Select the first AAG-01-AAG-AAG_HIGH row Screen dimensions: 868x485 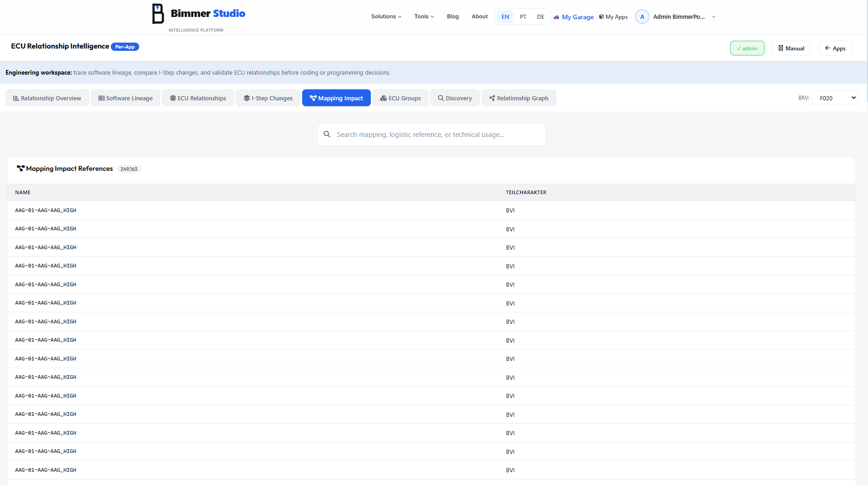432,210
